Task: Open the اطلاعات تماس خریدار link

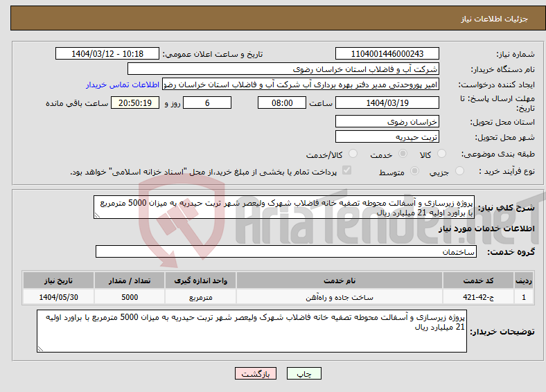Action: coord(123,84)
